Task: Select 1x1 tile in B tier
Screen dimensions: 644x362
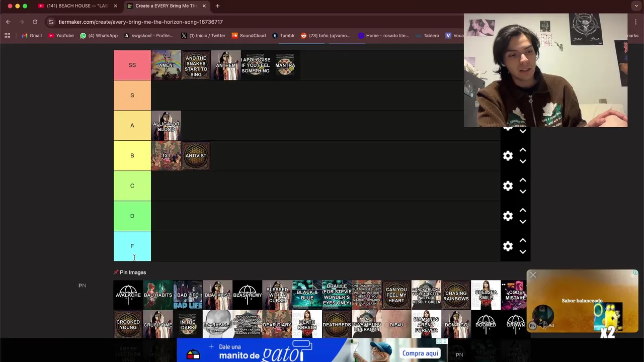Action: click(166, 156)
